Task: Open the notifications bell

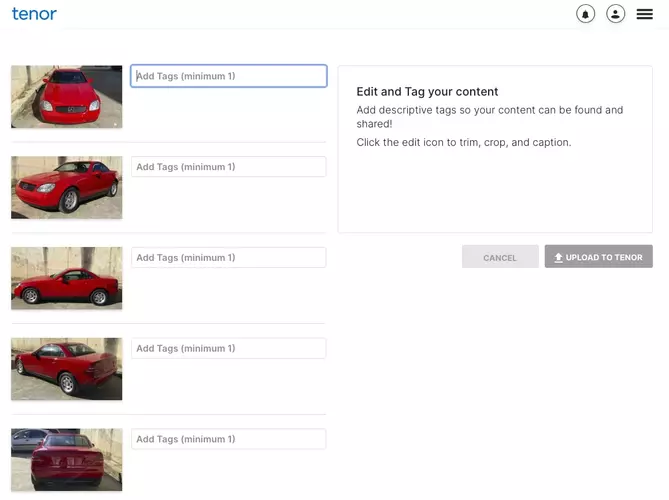Action: coord(585,14)
